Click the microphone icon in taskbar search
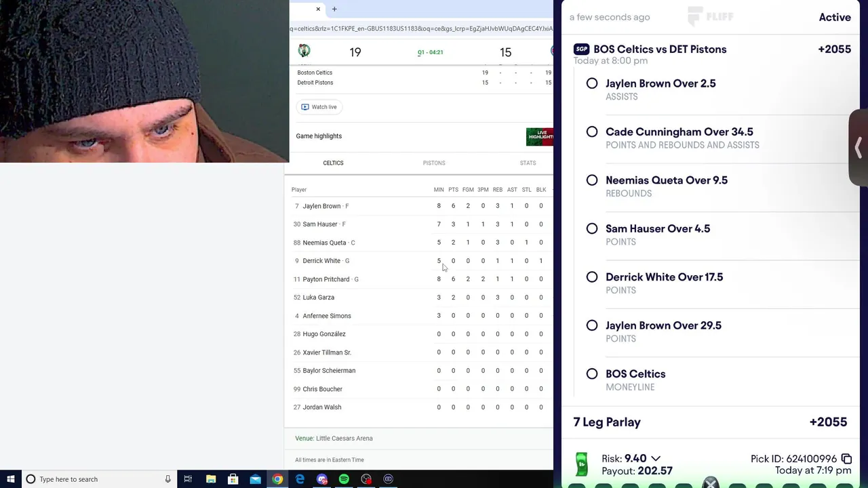The height and width of the screenshot is (488, 868). (x=167, y=479)
